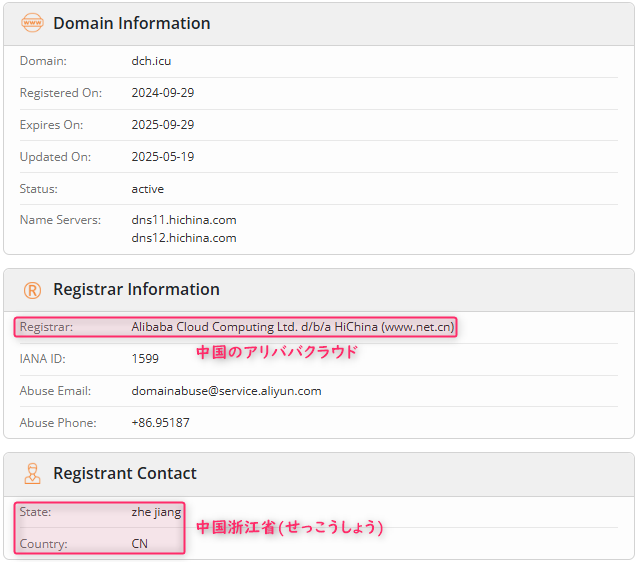Click the Registered On date 2024-09-29
This screenshot has height=562, width=636.
(x=163, y=93)
